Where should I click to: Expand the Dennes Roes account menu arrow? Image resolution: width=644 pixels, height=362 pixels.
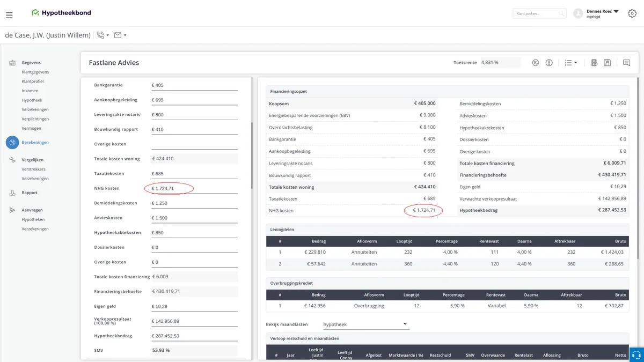coord(616,11)
